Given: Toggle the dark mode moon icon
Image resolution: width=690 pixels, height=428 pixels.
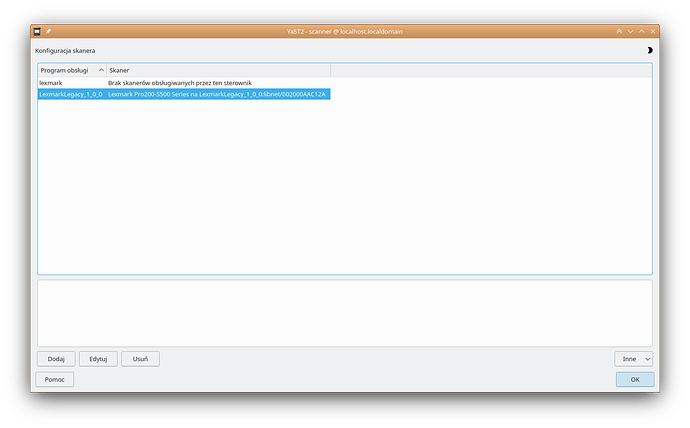Looking at the screenshot, I should pos(650,49).
